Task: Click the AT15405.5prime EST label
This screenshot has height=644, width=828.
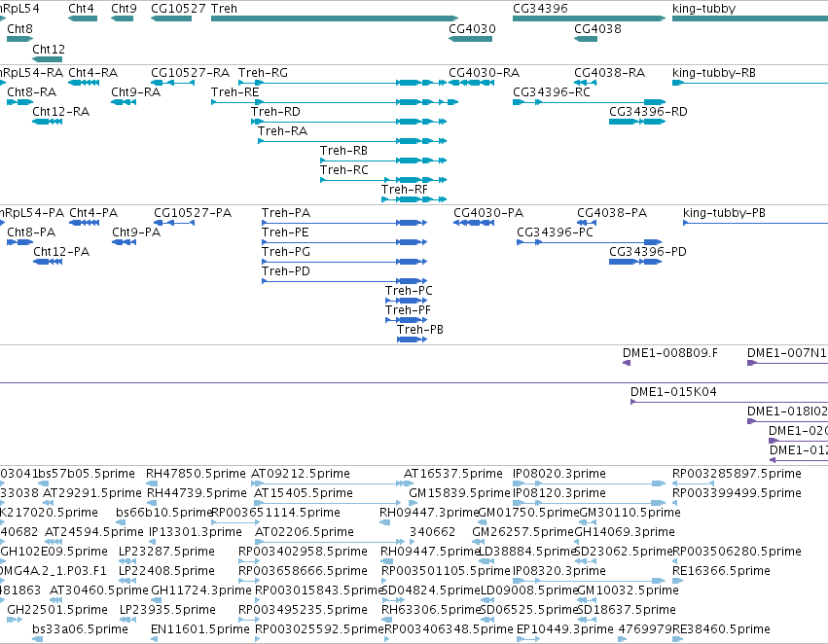Action: click(x=304, y=493)
